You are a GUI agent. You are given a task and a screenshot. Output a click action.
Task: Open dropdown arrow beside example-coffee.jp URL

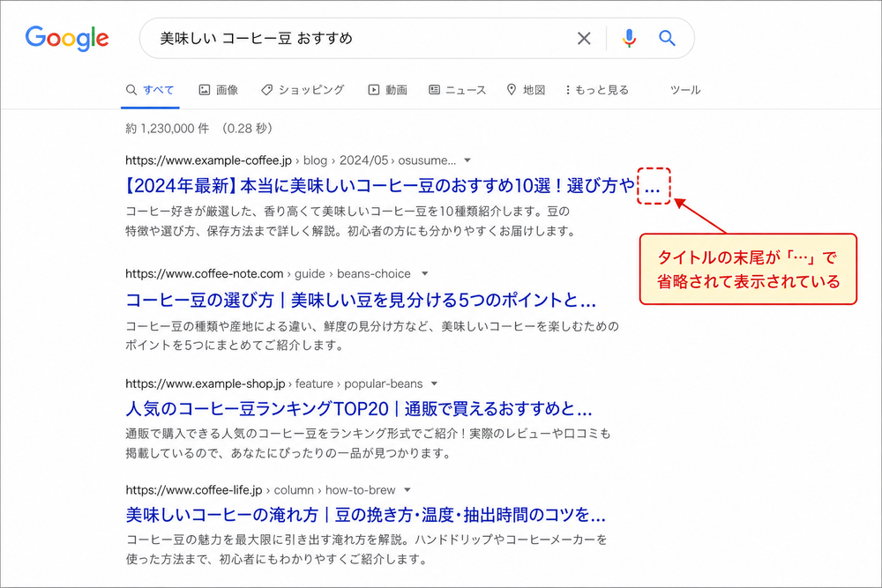click(x=467, y=160)
